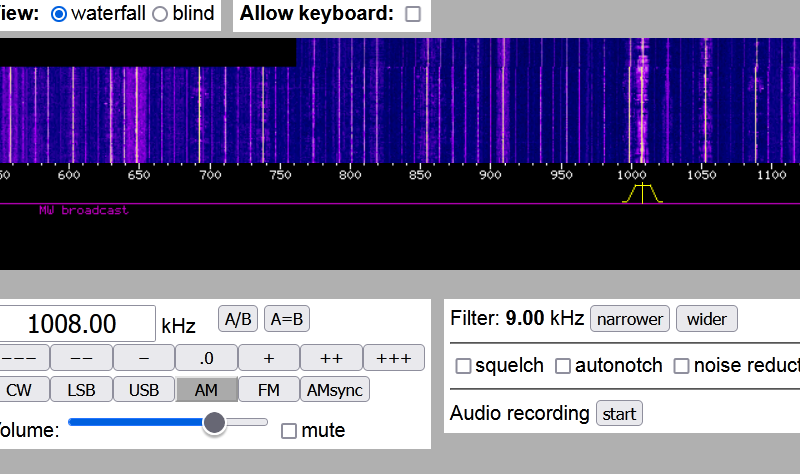Screen dimensions: 800x474
Task: Tick the mute checkbox
Action: click(x=289, y=431)
